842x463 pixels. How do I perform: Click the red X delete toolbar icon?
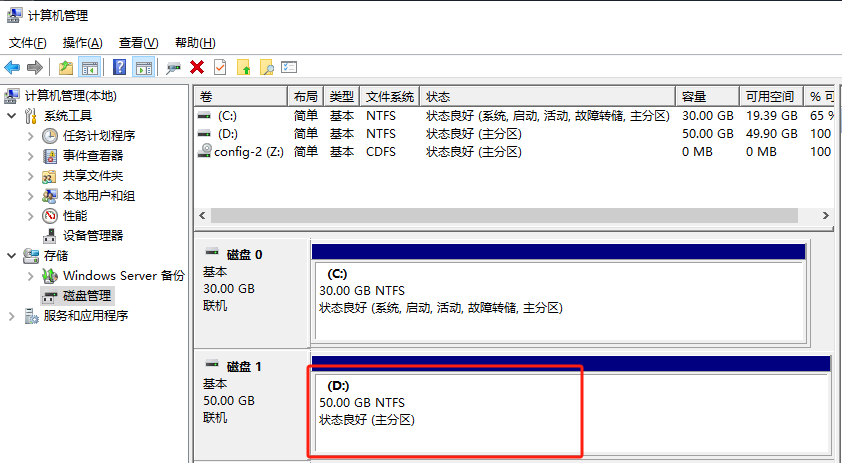pyautogui.click(x=197, y=67)
